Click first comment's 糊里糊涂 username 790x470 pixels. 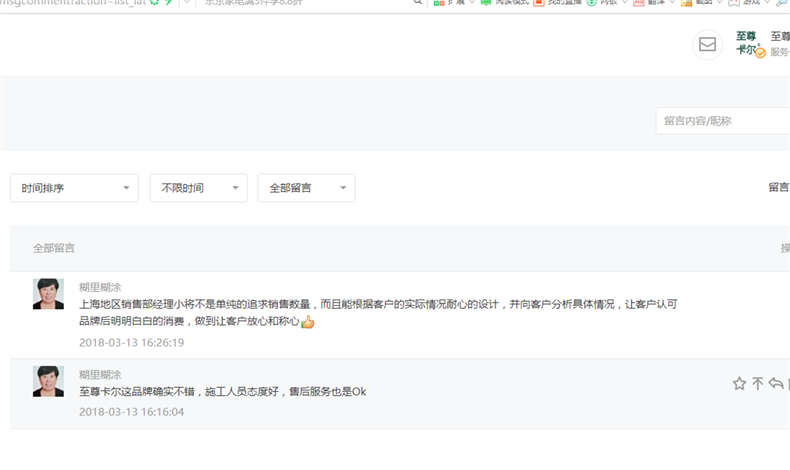click(100, 287)
